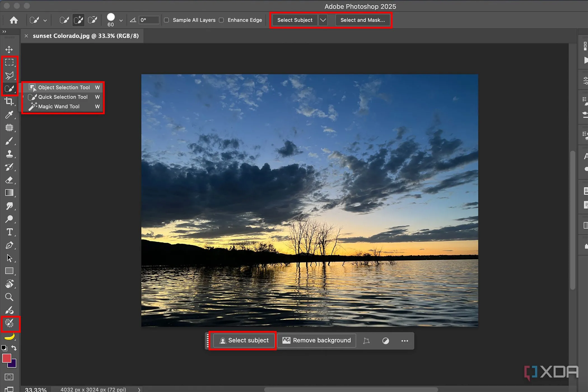Select the Brush tool
This screenshot has height=392, width=588.
pos(9,141)
